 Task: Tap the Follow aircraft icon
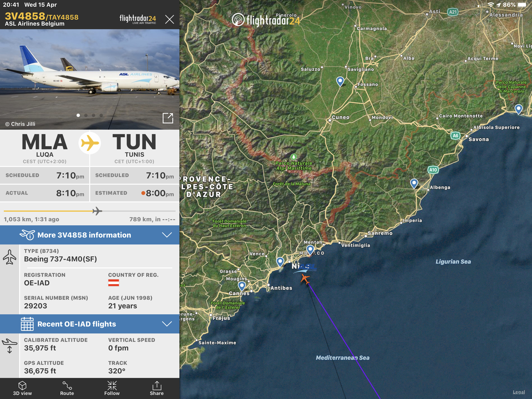[112, 388]
